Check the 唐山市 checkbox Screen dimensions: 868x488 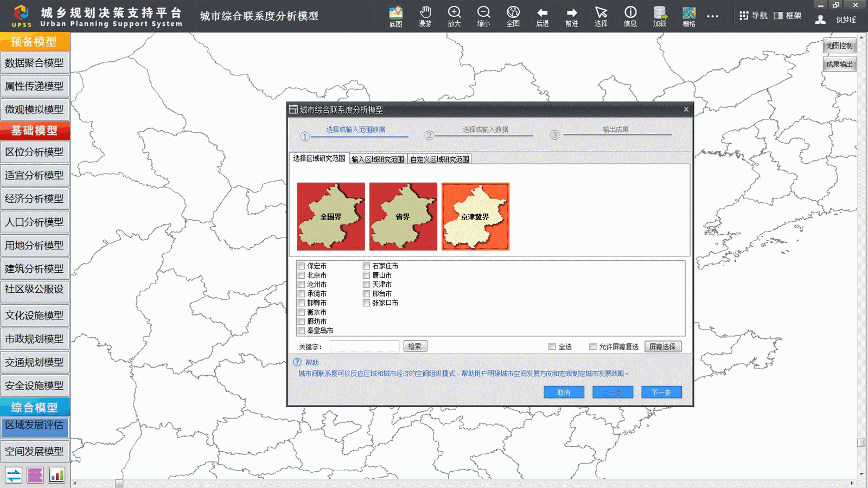tap(366, 275)
